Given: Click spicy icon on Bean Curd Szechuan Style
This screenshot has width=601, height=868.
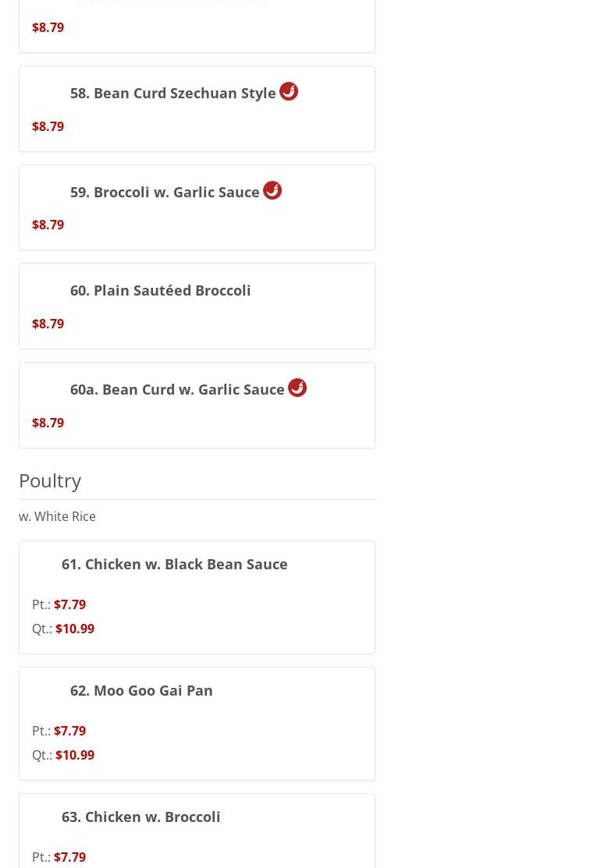Looking at the screenshot, I should click(289, 91).
